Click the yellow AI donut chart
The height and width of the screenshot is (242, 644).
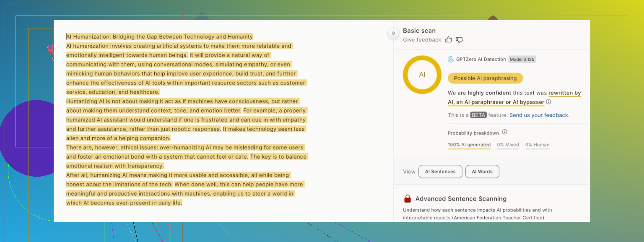(422, 75)
